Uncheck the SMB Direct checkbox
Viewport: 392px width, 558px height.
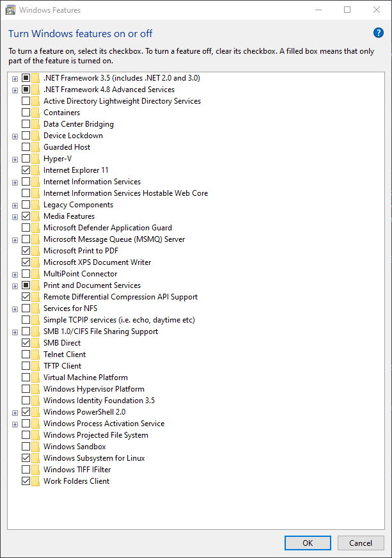[x=26, y=343]
